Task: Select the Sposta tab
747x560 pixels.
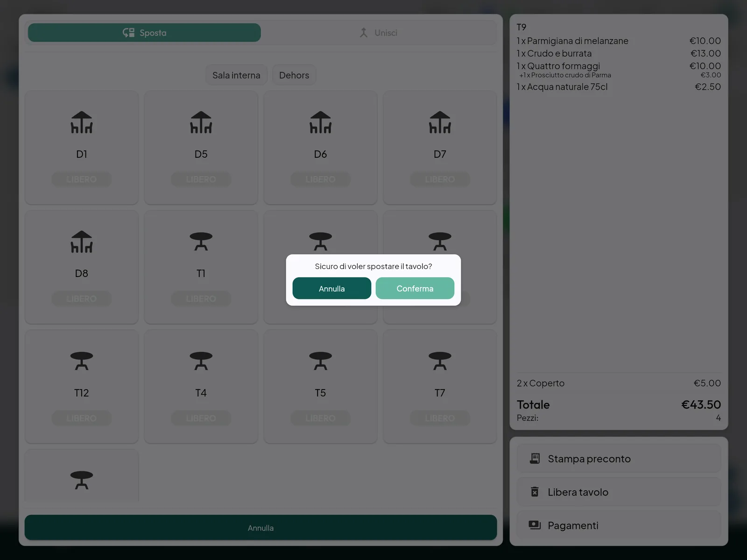Action: coord(144,33)
